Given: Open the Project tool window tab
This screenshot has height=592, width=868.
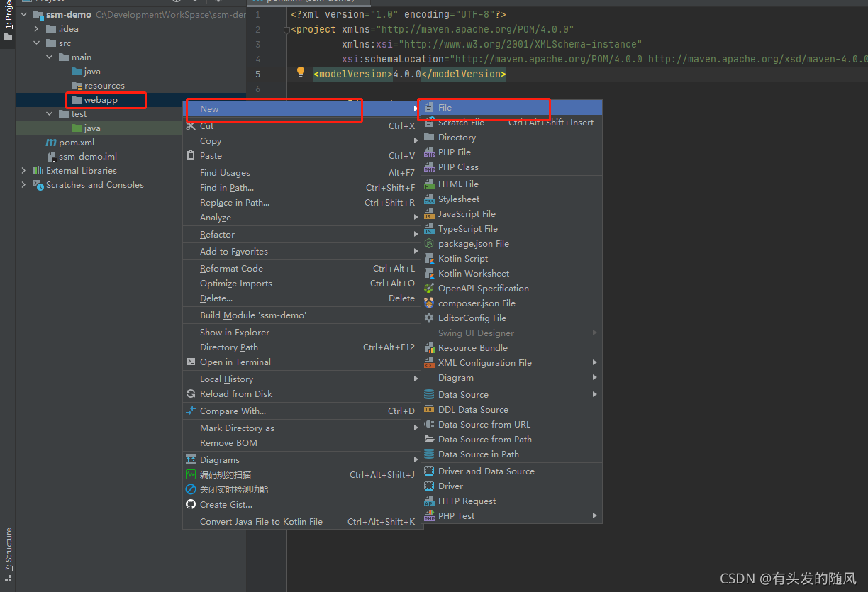Looking at the screenshot, I should tap(8, 21).
